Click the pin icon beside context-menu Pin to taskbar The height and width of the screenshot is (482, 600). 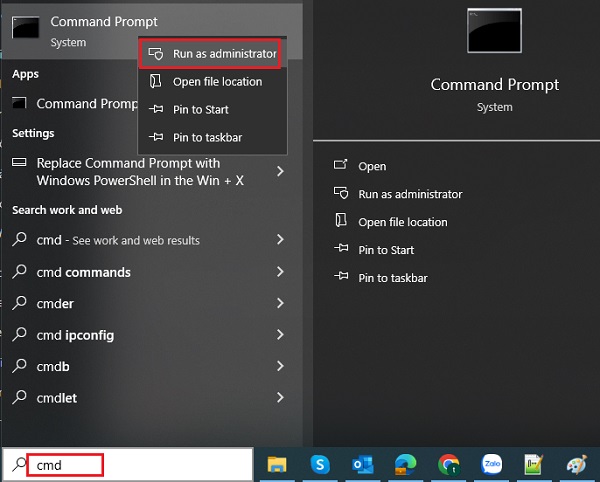pos(156,137)
